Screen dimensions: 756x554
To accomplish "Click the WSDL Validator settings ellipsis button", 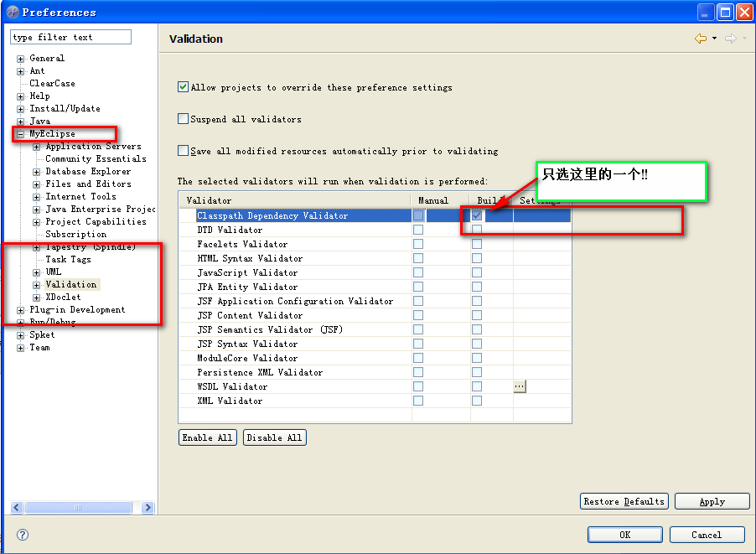I will [520, 386].
